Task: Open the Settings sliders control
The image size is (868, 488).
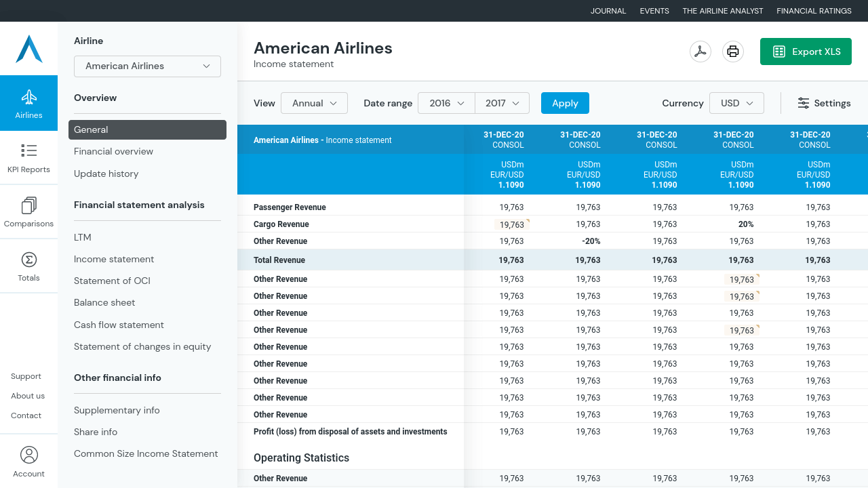Action: tap(824, 103)
